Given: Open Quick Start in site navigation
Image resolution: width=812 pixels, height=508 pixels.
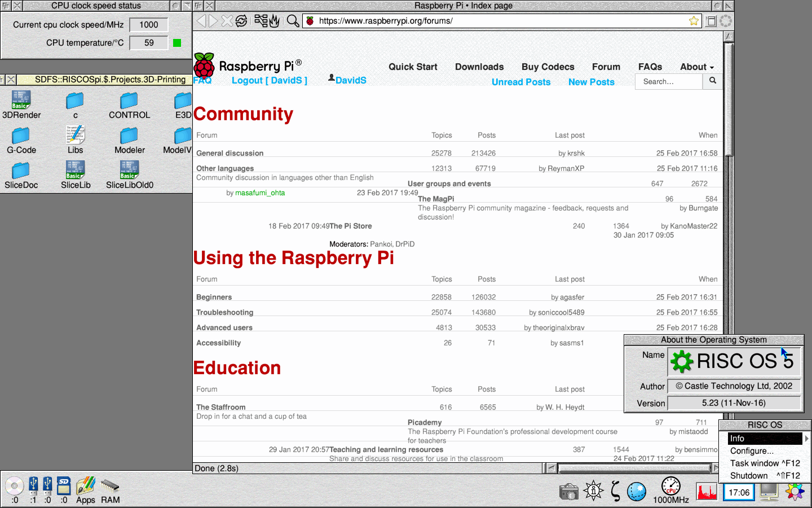Looking at the screenshot, I should click(413, 67).
